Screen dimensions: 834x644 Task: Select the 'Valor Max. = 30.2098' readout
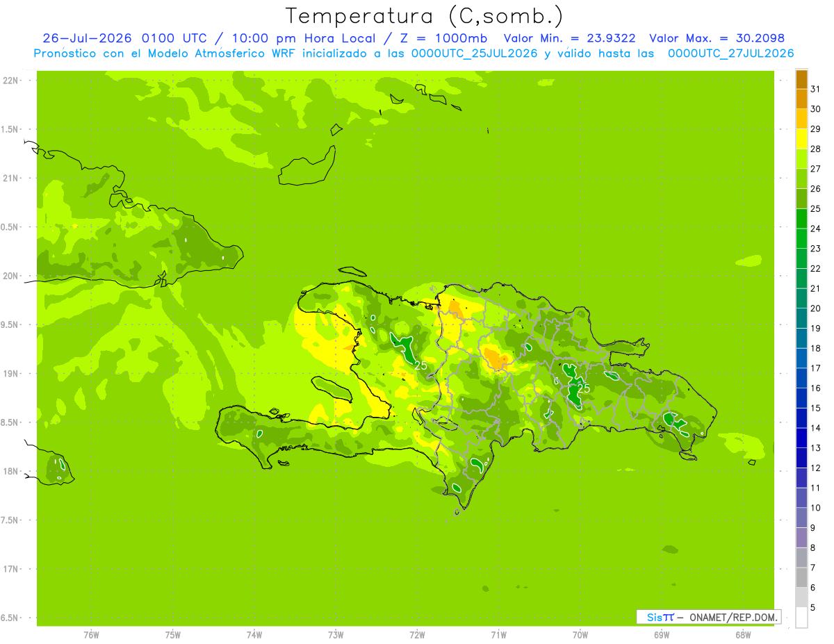tap(716, 38)
